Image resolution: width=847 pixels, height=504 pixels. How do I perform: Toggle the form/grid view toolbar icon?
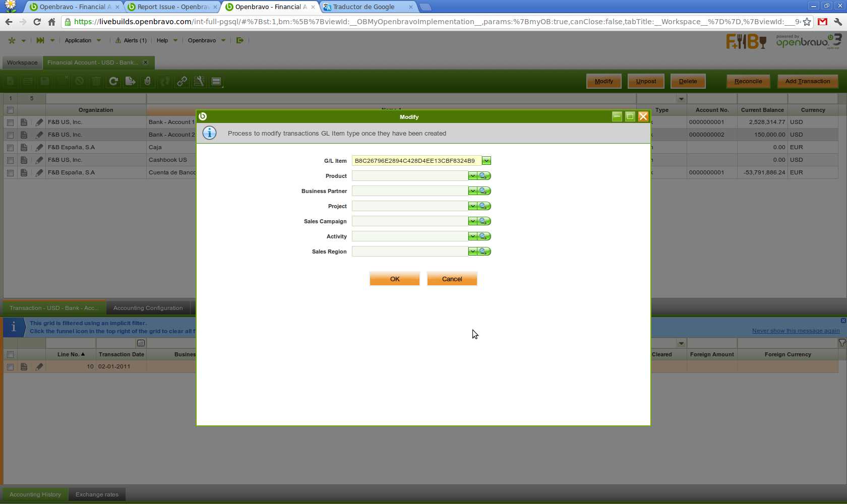pyautogui.click(x=216, y=81)
